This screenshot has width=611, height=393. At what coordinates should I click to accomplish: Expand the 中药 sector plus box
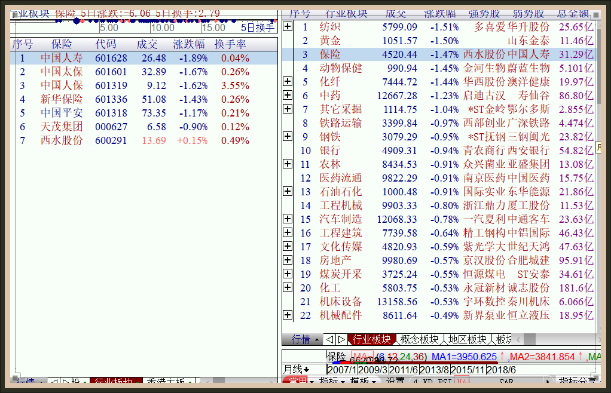288,95
